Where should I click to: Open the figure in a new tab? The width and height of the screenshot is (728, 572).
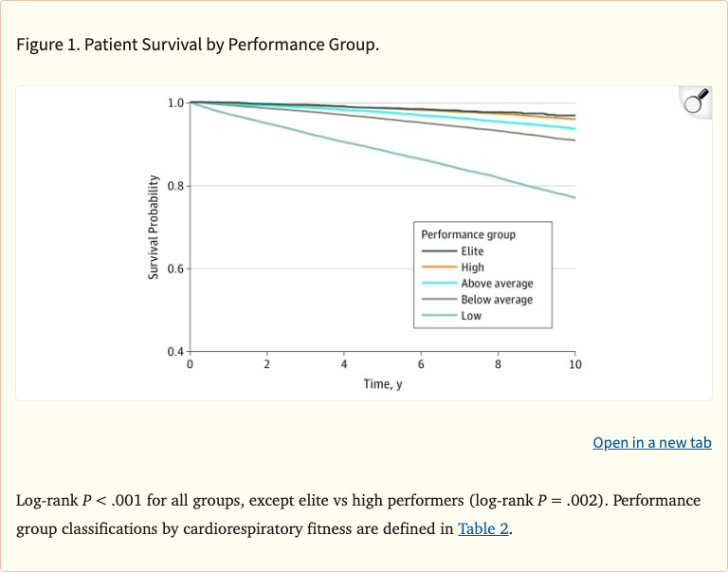(x=651, y=443)
